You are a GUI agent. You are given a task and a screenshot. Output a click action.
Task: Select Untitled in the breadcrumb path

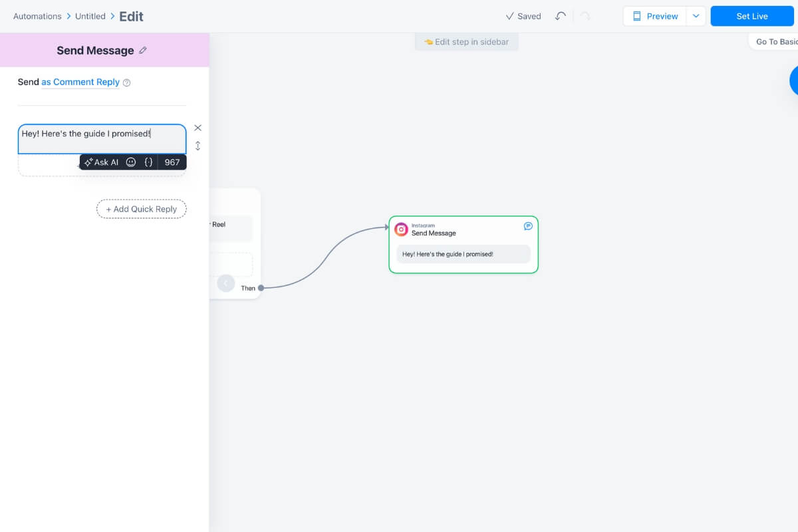[x=90, y=16]
